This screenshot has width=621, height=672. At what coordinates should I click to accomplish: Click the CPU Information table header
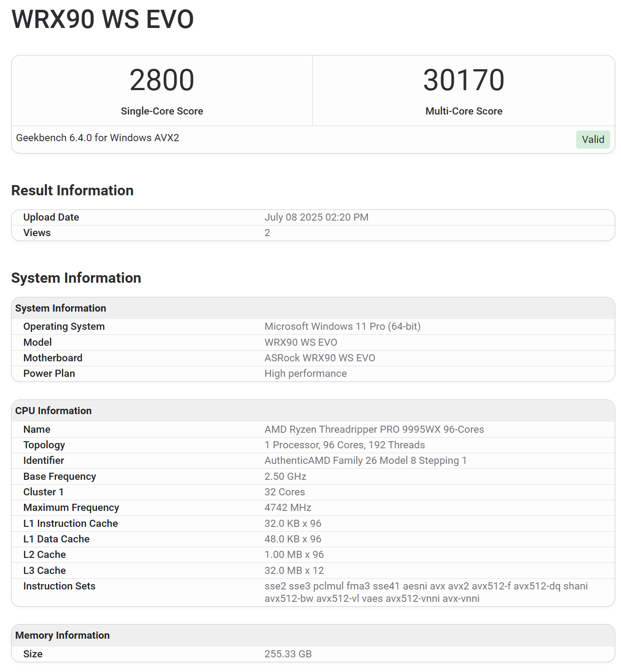(x=53, y=411)
